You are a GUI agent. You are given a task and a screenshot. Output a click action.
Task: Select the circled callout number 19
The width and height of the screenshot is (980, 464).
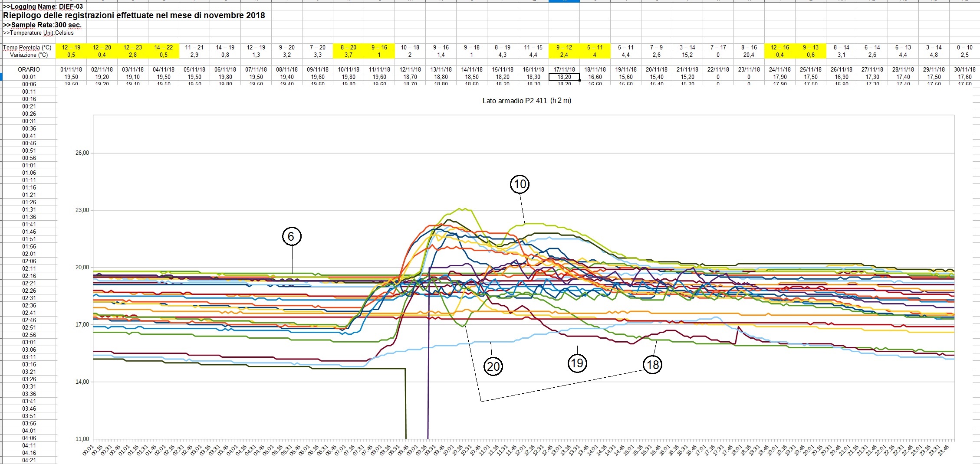577,363
